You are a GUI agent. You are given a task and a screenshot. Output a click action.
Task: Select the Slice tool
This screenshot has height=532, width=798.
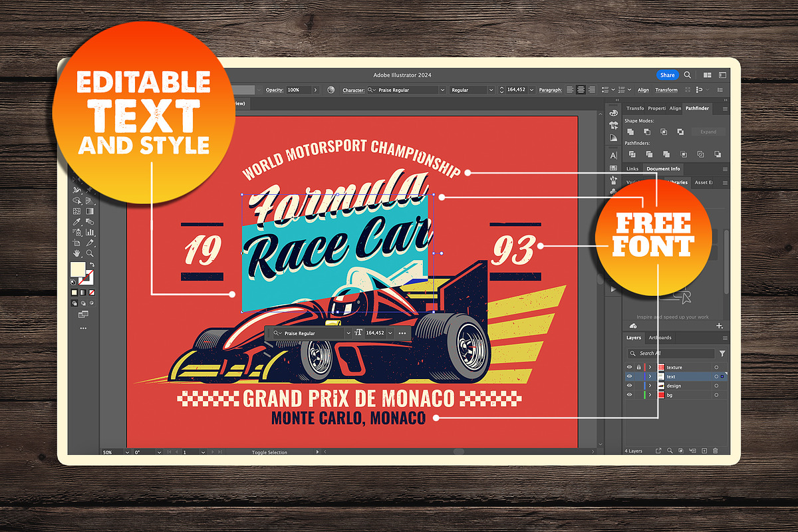tap(90, 243)
